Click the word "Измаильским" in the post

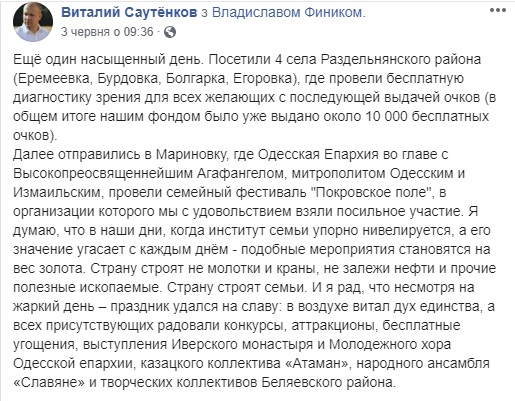57,193
